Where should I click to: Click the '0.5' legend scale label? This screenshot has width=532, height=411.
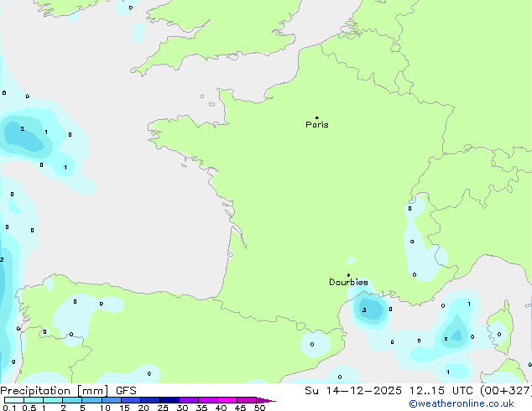coord(29,408)
